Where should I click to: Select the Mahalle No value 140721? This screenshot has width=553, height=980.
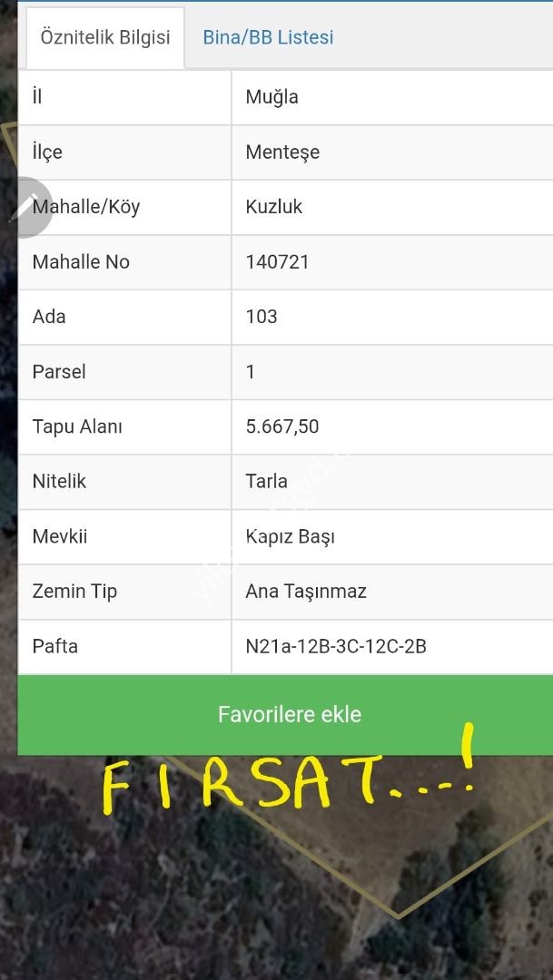pos(277,262)
